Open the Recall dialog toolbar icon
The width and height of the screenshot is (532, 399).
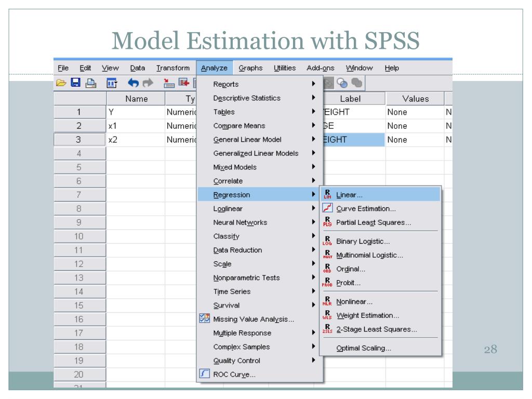pyautogui.click(x=112, y=83)
